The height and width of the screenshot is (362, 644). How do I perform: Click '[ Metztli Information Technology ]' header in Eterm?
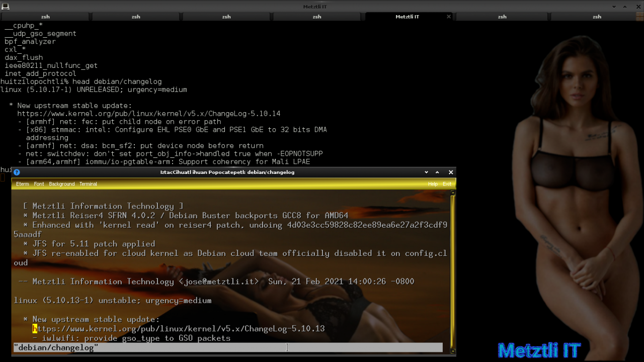[103, 206]
